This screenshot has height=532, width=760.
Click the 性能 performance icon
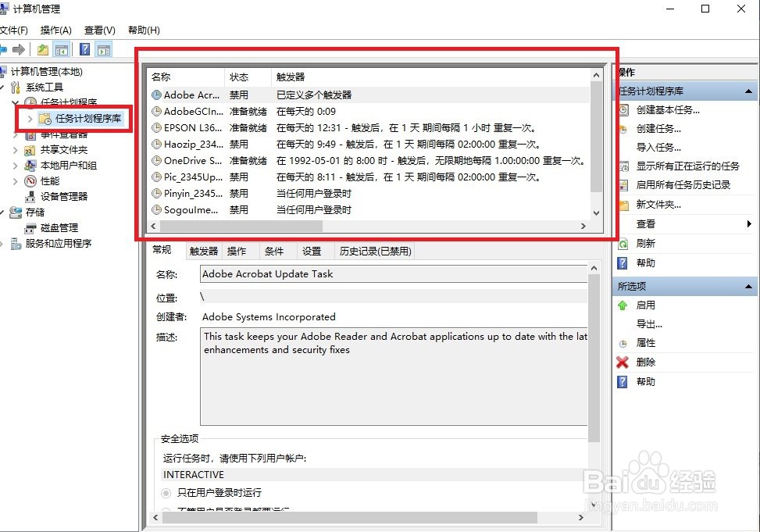(x=30, y=181)
